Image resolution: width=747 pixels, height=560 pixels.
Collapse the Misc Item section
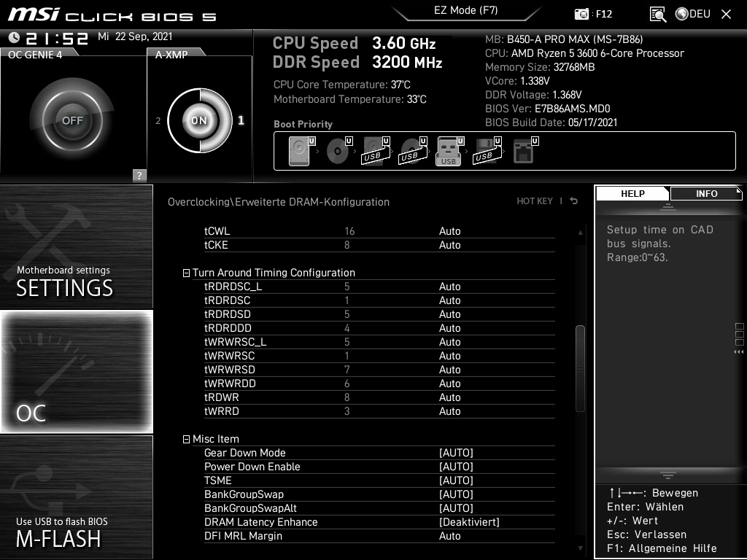point(186,438)
